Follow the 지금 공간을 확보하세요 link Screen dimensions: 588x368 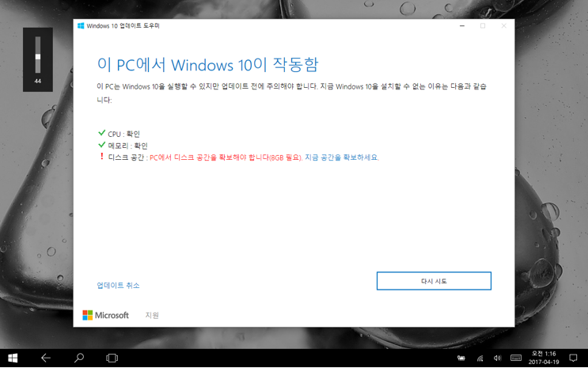(342, 157)
